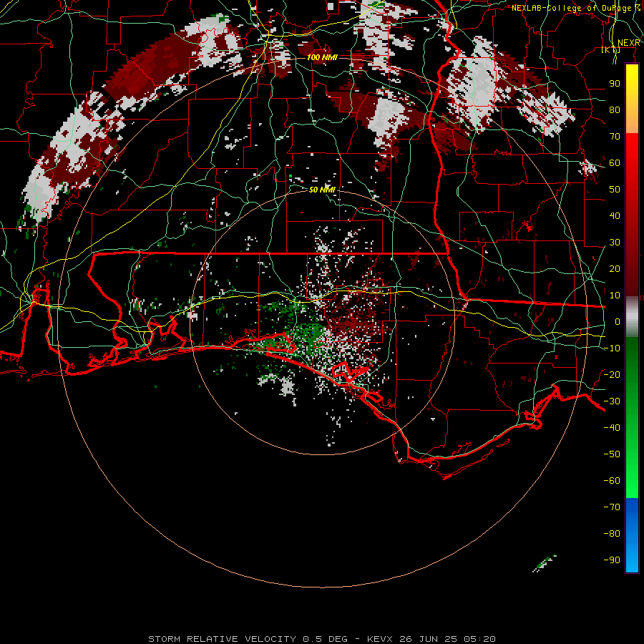Click the "100 NMI" range ring label
644x644 pixels.
coord(322,57)
